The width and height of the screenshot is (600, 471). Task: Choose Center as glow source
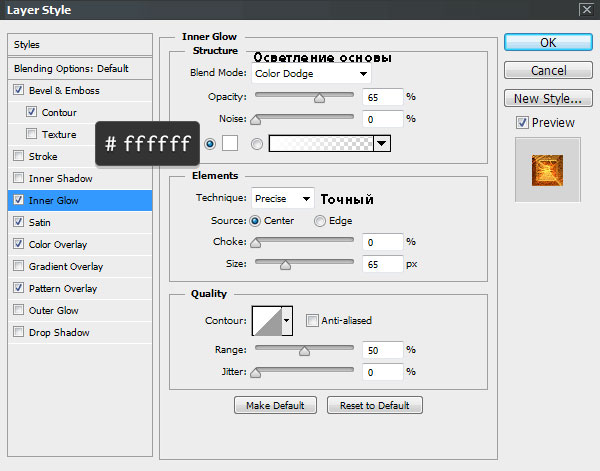point(255,221)
